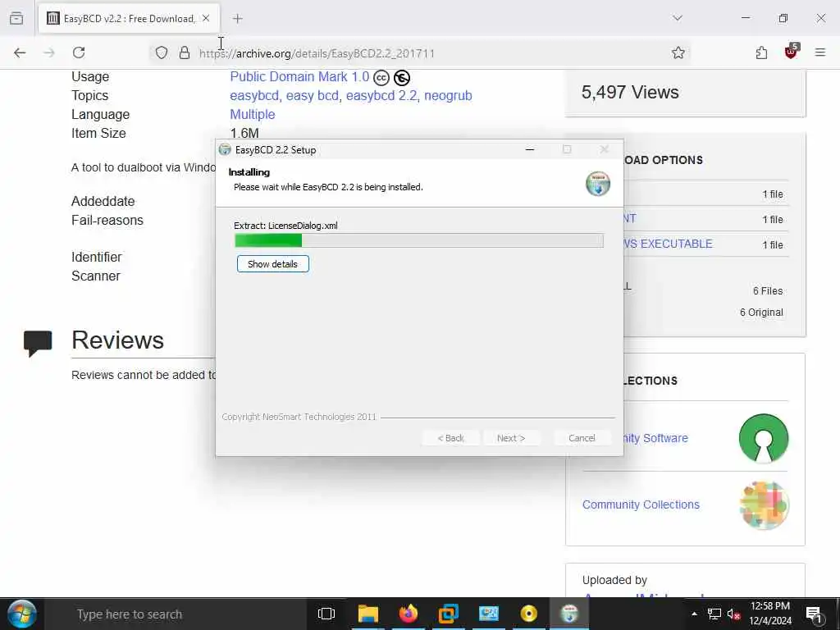Viewport: 840px width, 630px height.
Task: Click the installer progress bar
Action: coord(419,240)
